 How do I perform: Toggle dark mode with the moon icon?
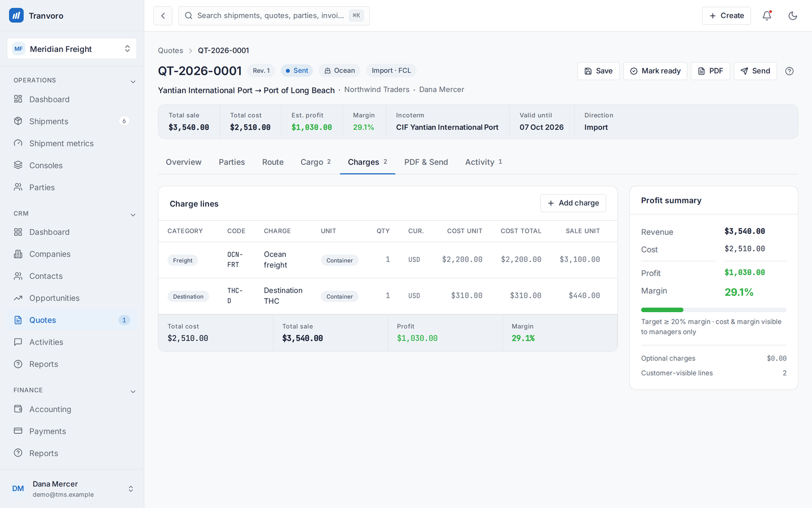coord(793,16)
